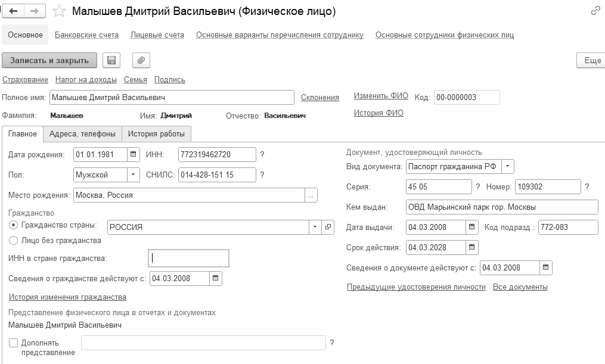Click the save diskette icon
Image resolution: width=605 pixels, height=364 pixels.
click(x=111, y=60)
